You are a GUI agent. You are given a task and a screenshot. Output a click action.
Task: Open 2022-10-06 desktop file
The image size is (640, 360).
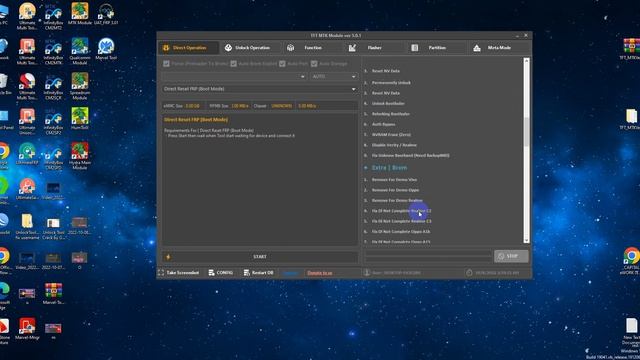80,225
